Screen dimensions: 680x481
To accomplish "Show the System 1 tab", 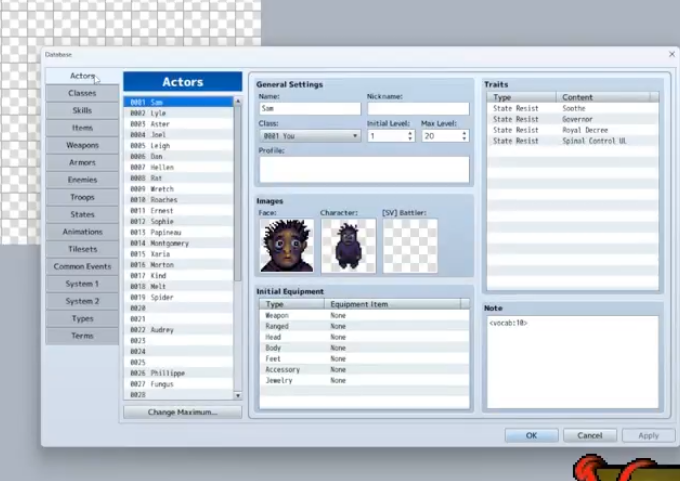I will pyautogui.click(x=82, y=284).
